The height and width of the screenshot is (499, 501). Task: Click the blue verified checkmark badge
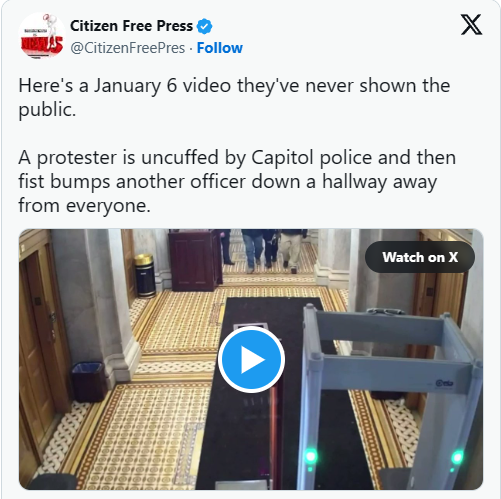204,26
